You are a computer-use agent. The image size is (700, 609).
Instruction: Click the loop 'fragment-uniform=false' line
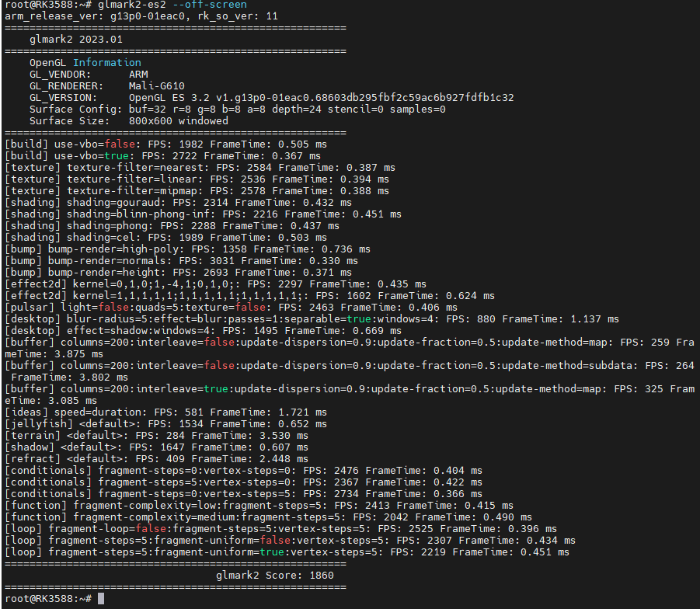(291, 540)
